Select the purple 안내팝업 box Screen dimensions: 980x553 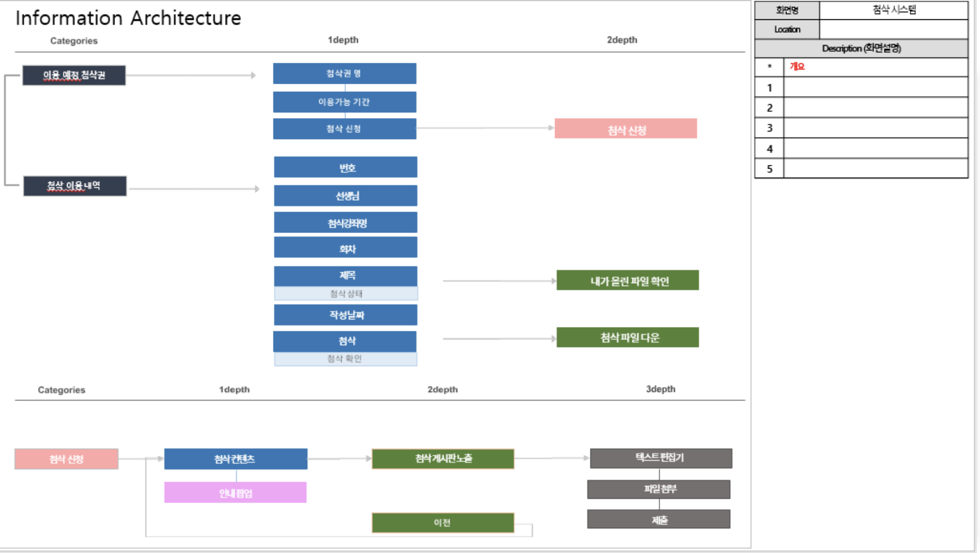[x=235, y=493]
